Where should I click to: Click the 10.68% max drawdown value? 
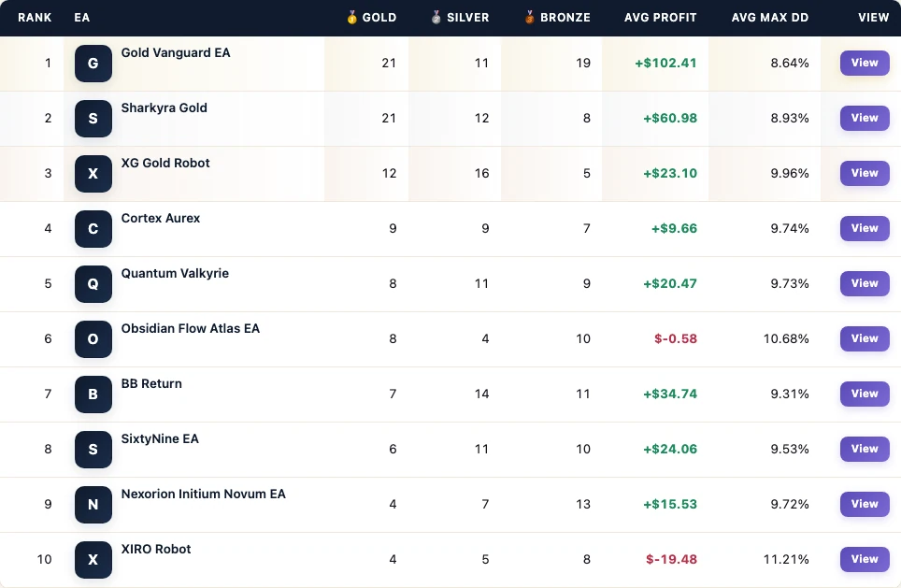786,339
